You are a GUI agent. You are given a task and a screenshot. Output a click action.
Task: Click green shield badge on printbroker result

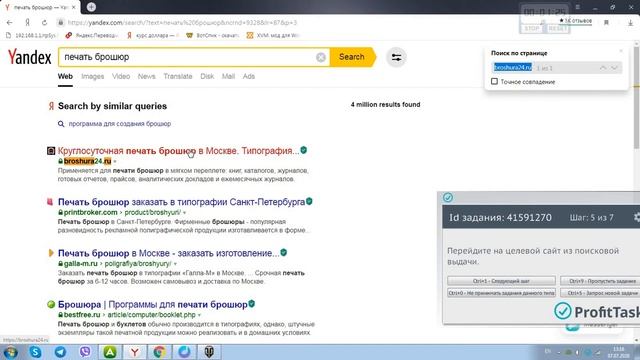(x=309, y=202)
